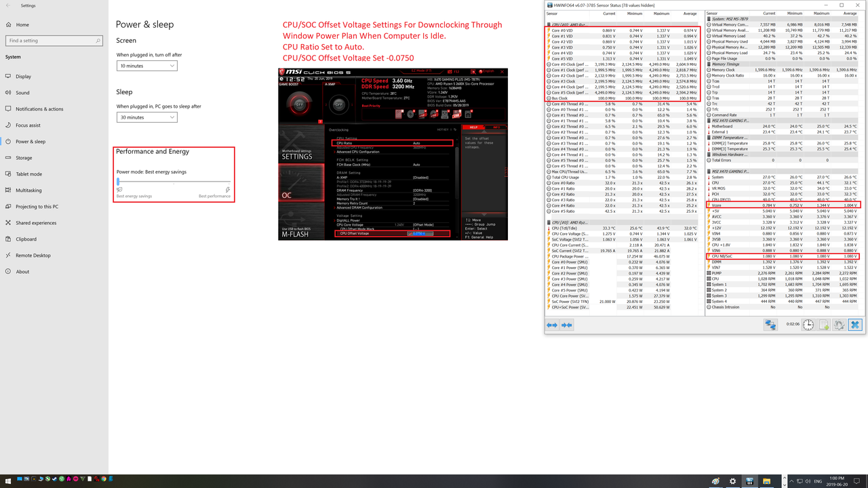This screenshot has width=868, height=488.
Task: Open Multitasking settings
Action: pos(28,190)
